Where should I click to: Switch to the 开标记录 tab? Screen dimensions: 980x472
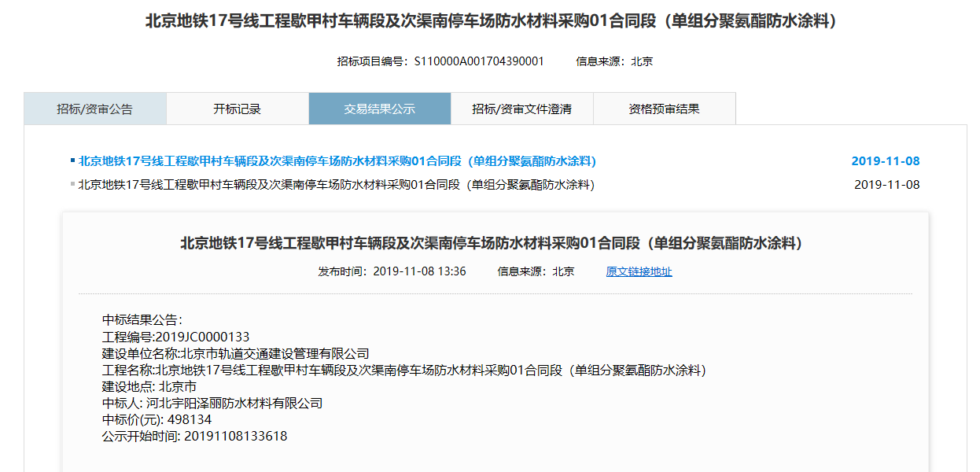pos(237,109)
